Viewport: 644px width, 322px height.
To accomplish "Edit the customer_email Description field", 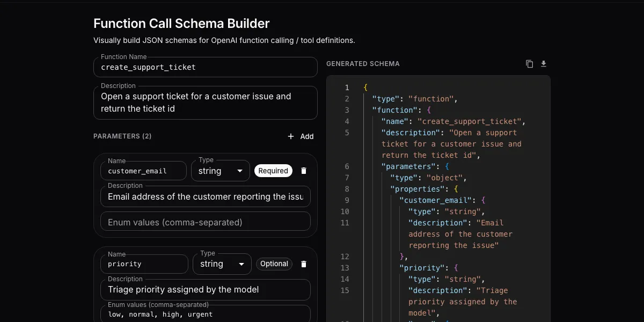I will (x=206, y=196).
